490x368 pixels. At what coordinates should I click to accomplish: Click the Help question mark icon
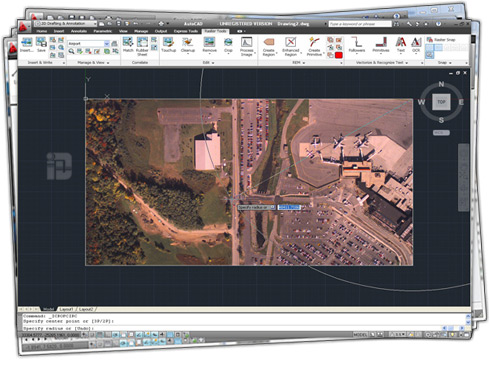coord(438,24)
